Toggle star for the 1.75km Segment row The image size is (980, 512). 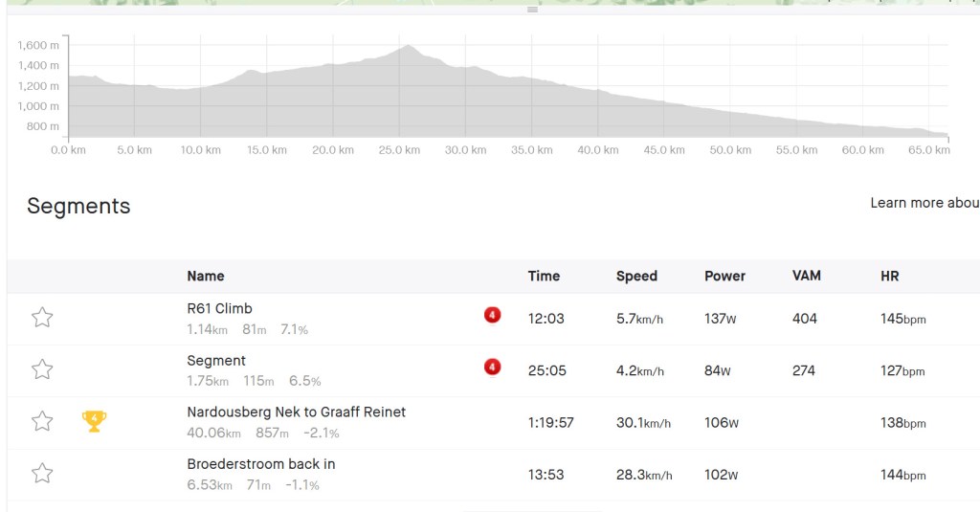point(42,369)
